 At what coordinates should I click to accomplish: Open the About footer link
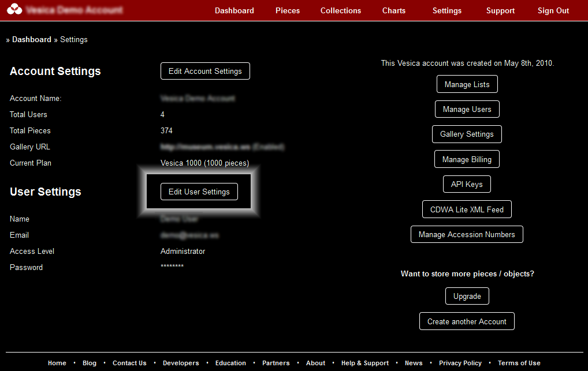pyautogui.click(x=315, y=363)
